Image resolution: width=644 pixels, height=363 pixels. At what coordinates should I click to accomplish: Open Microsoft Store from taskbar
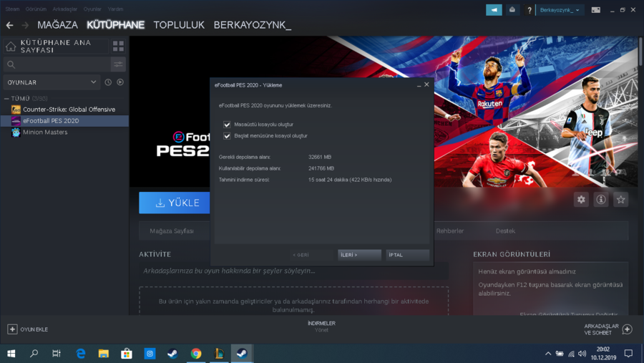[x=127, y=354]
